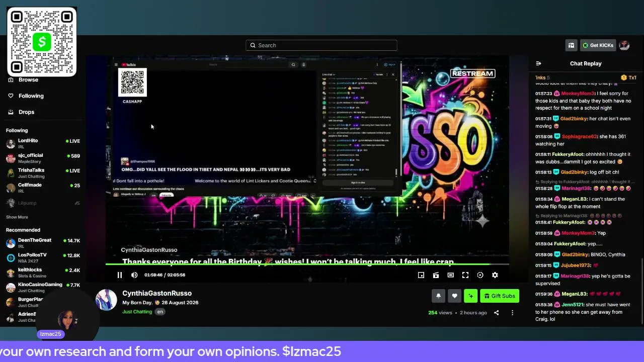Open DeenTheGreat recommended channel
This screenshot has width=644, height=362.
pyautogui.click(x=43, y=243)
